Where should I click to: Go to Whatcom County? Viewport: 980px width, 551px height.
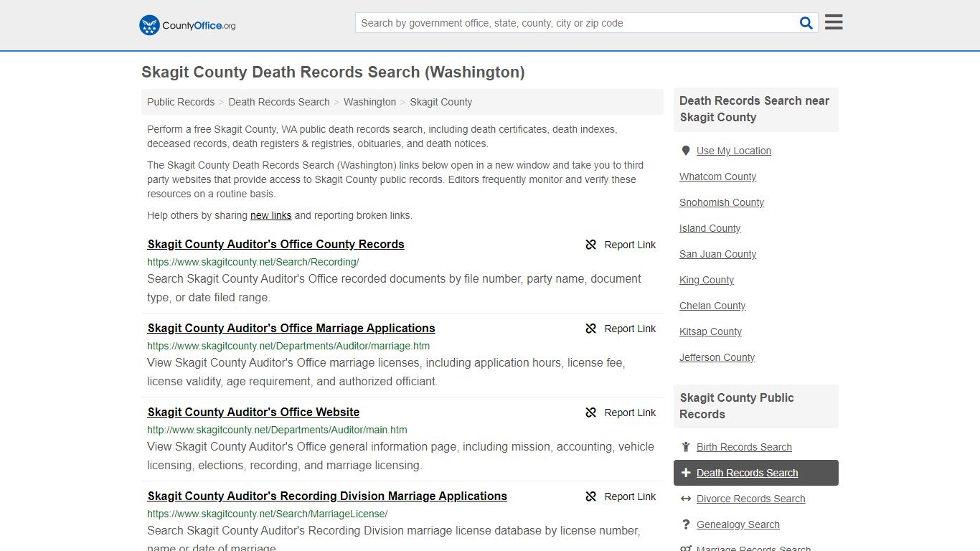717,176
